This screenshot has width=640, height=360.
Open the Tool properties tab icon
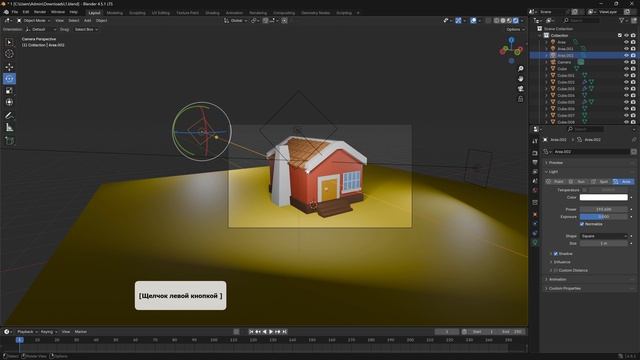(x=535, y=141)
